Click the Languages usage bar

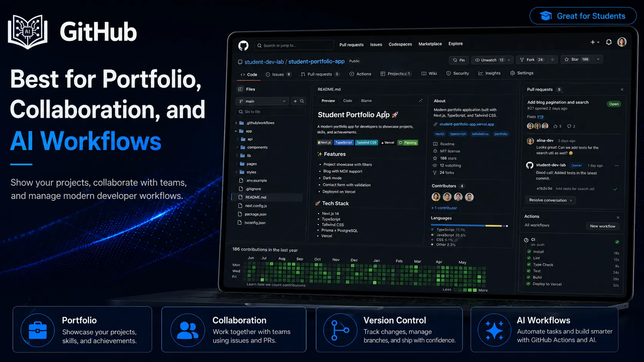click(469, 226)
